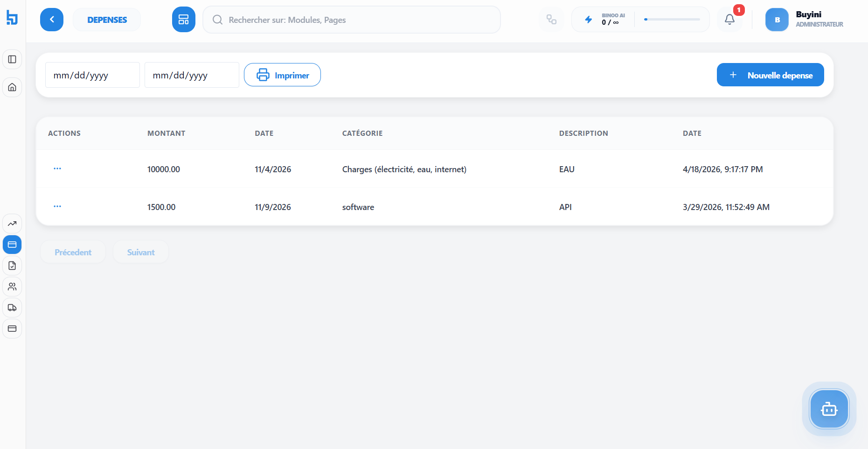Go back with the blue chevron button
Viewport: 868px width, 449px height.
(x=52, y=20)
